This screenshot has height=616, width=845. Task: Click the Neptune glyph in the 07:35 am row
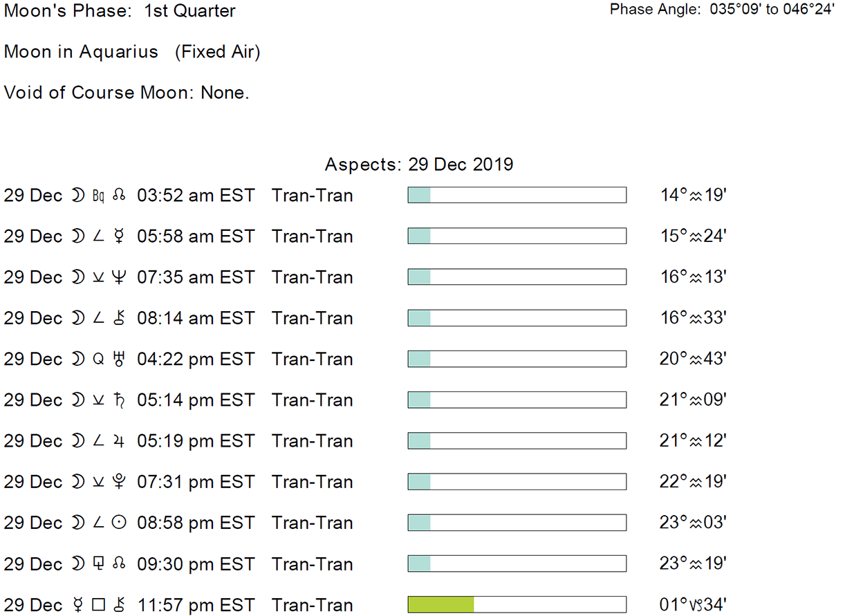119,277
